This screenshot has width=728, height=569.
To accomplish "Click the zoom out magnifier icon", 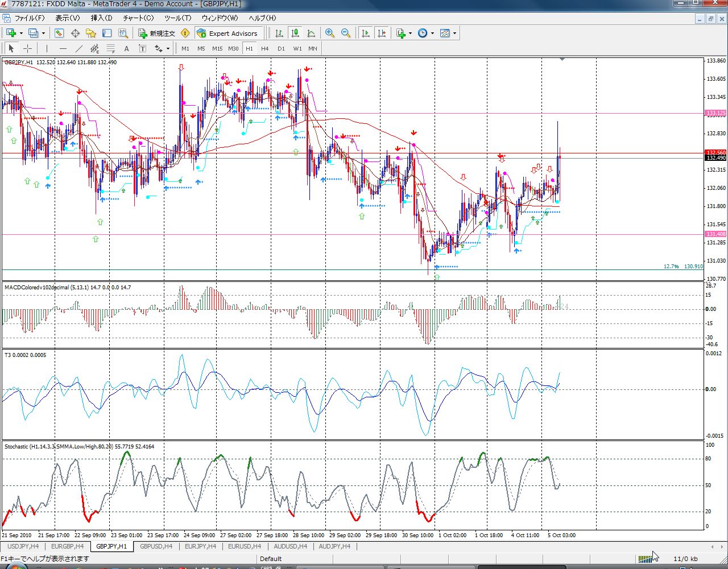I will point(346,34).
